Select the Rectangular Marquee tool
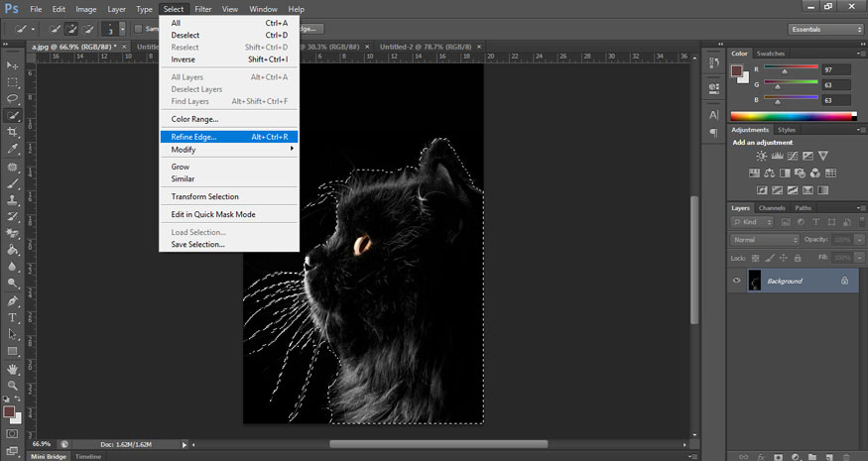This screenshot has height=461, width=868. 12,82
